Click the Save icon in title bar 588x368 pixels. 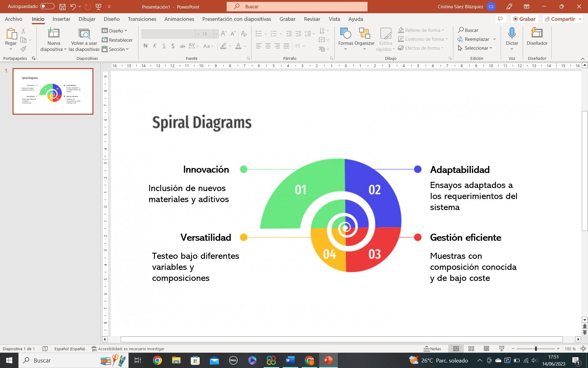click(62, 6)
